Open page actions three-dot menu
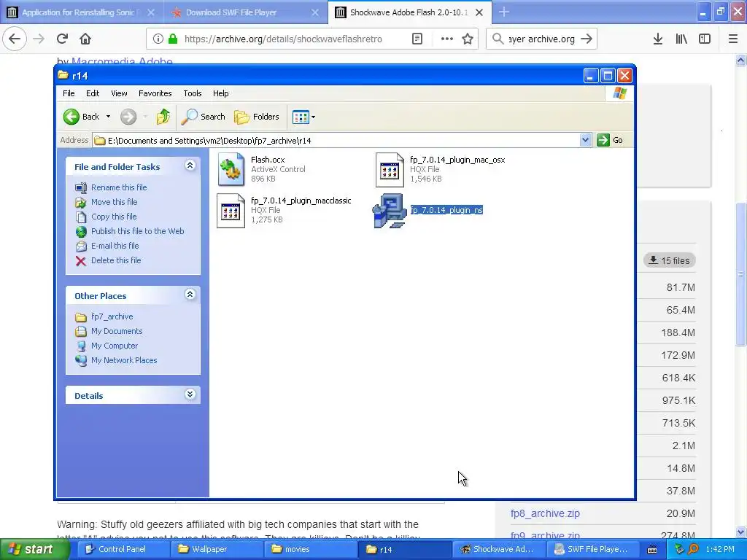 click(x=446, y=39)
